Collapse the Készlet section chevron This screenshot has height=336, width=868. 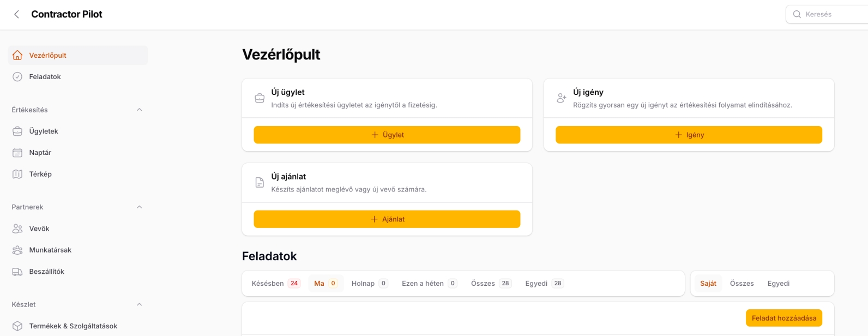point(139,304)
